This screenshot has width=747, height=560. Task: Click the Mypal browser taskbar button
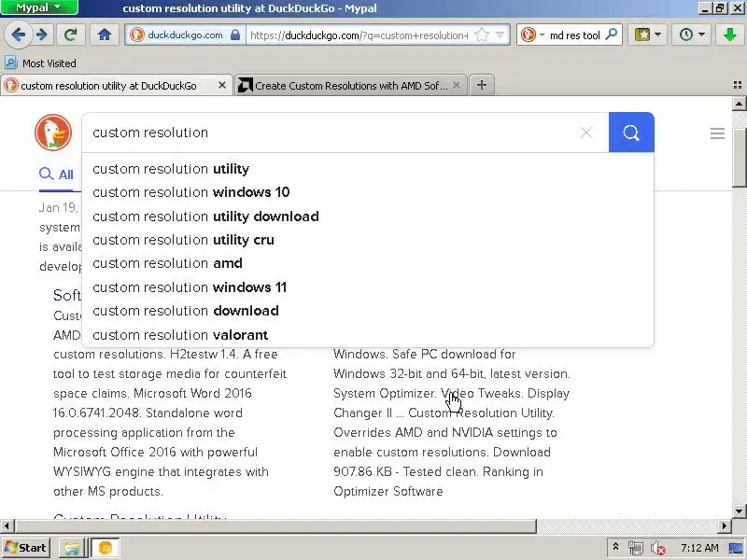click(x=106, y=548)
